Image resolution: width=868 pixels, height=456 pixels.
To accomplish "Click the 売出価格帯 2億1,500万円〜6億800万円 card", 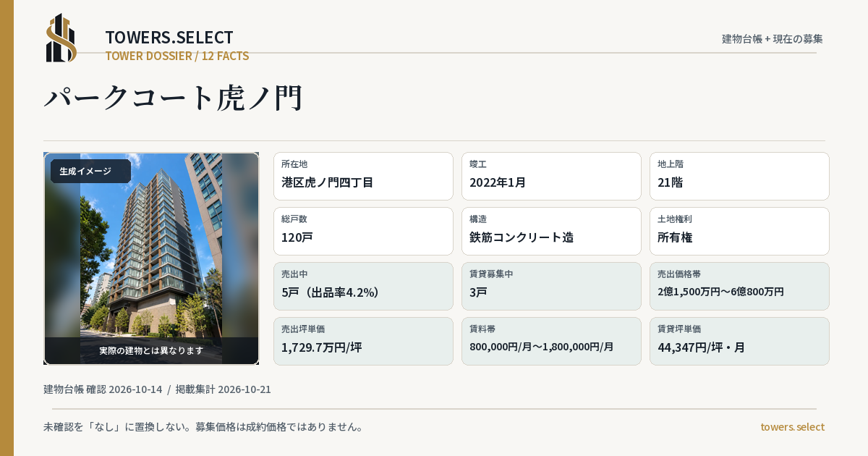I will (739, 286).
